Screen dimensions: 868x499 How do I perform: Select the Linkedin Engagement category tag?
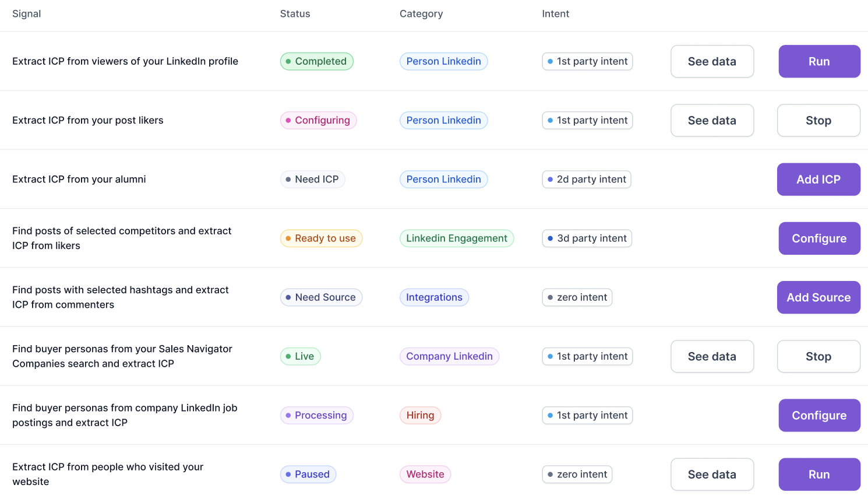coord(457,238)
